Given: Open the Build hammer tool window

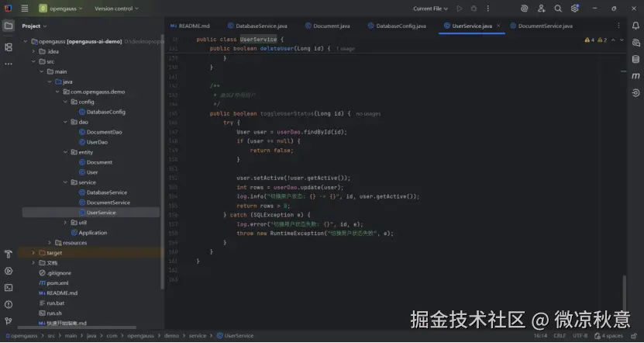Looking at the screenshot, I should [x=9, y=255].
